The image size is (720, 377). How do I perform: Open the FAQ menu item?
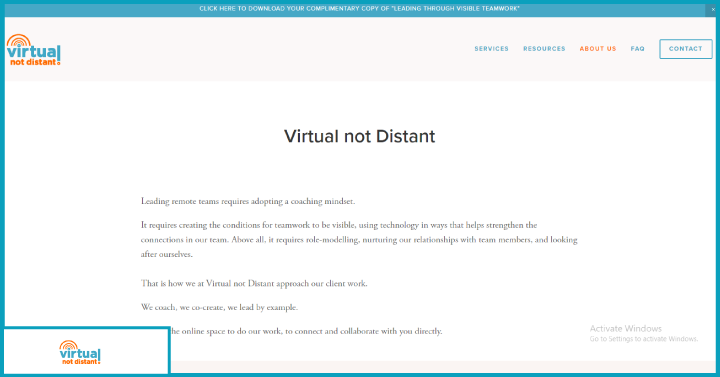click(637, 49)
